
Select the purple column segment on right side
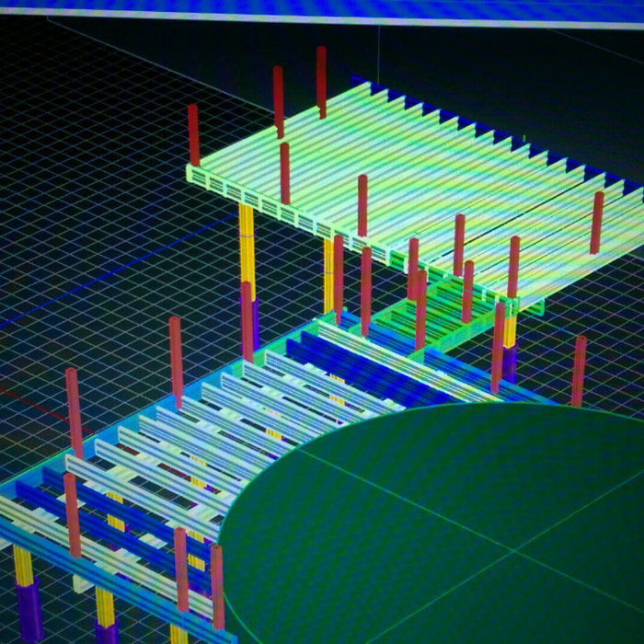coord(509,361)
